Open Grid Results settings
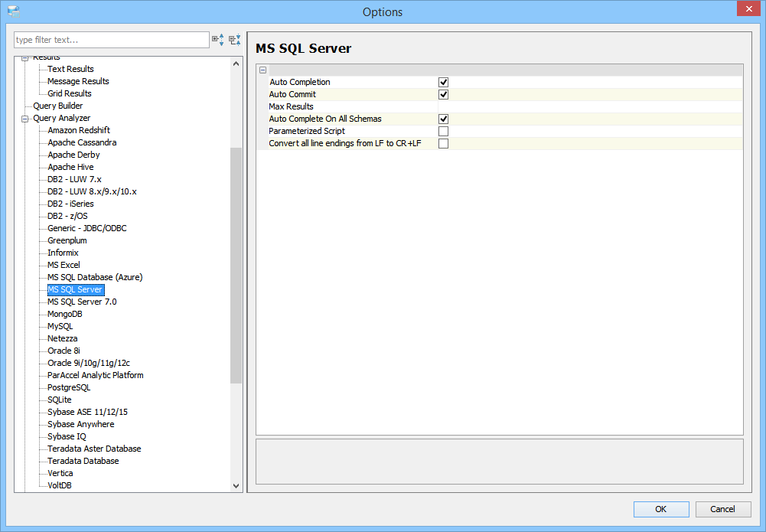The image size is (766, 532). [69, 93]
